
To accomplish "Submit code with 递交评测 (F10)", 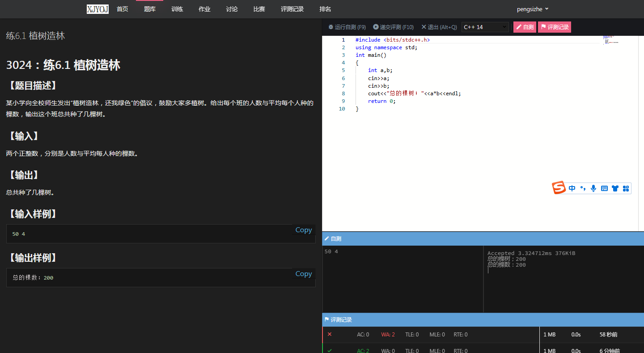I will tap(393, 27).
